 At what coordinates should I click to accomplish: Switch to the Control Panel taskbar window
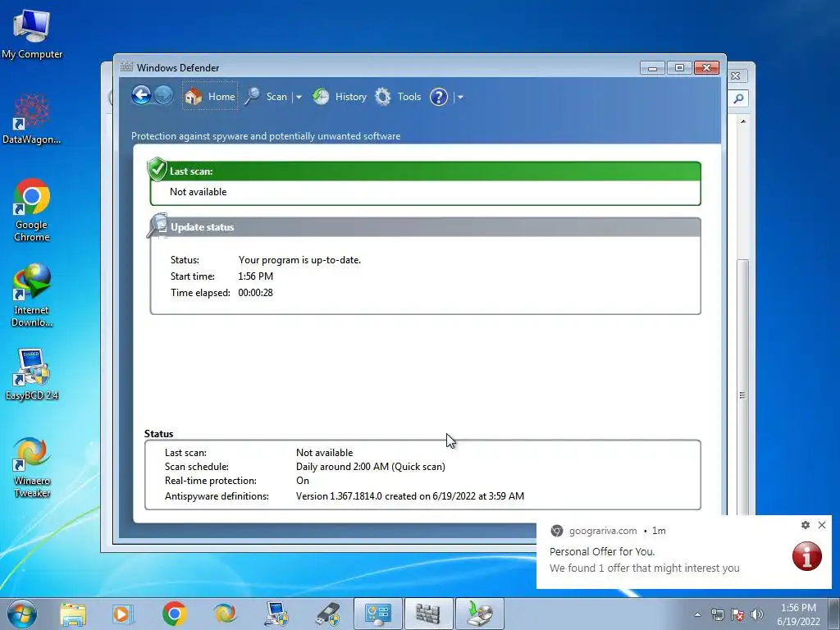click(378, 614)
